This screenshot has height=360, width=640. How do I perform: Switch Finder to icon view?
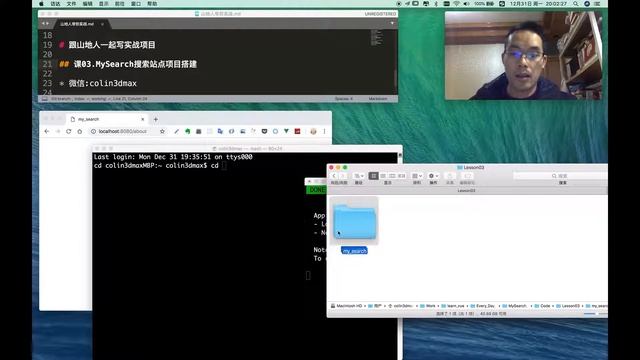373,176
